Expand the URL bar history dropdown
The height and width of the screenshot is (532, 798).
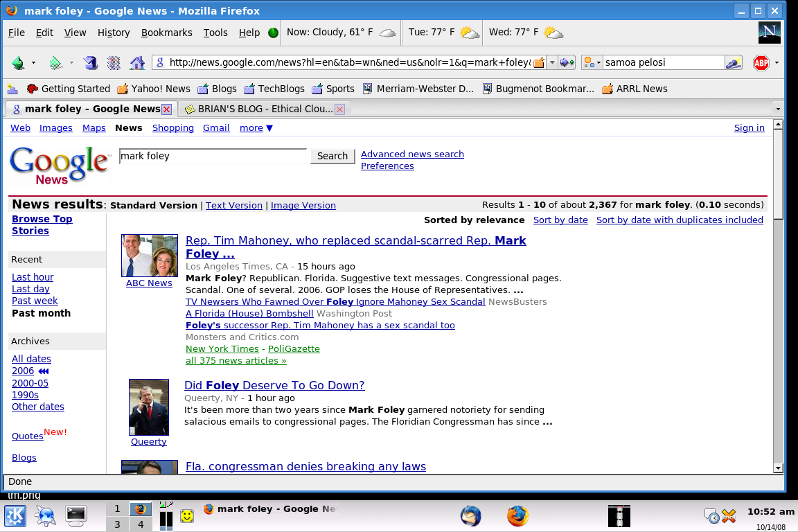552,62
